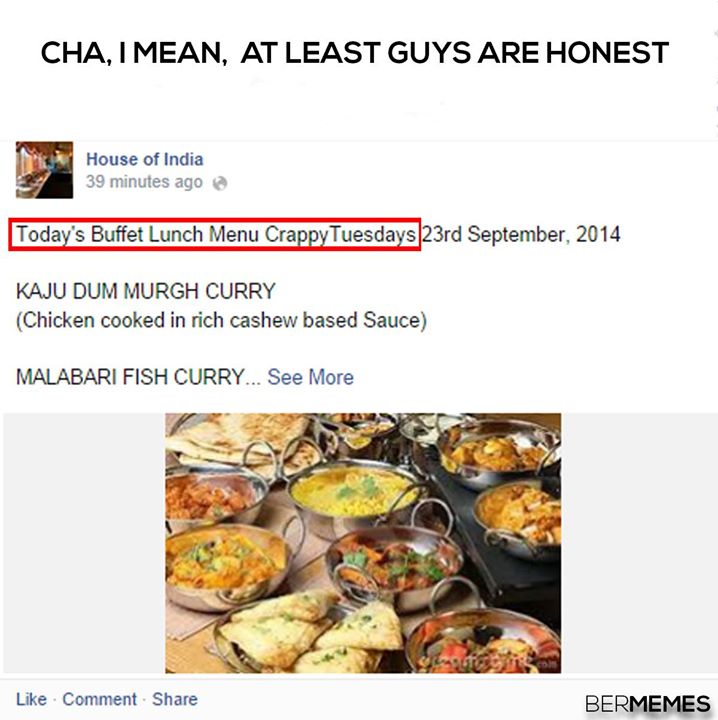Click the chicken cashew sauce description

click(221, 320)
